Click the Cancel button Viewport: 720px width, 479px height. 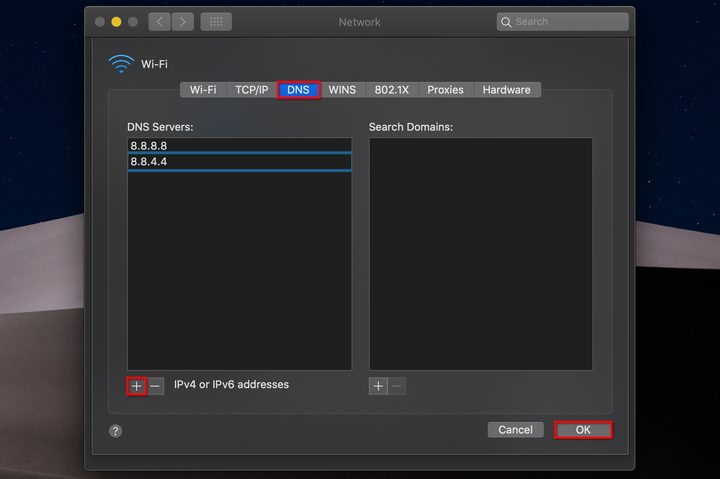[516, 430]
